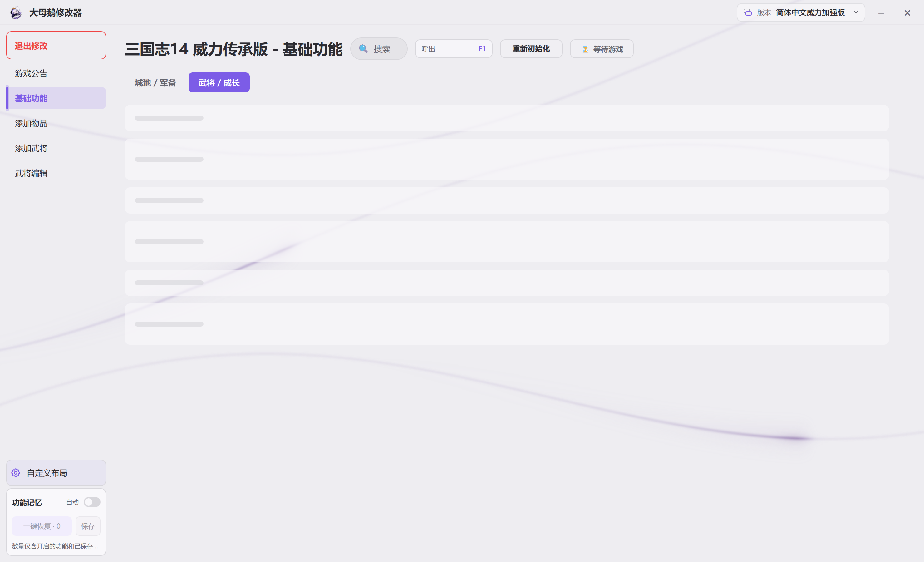Screen dimensions: 924x562
Task: Open 武将编辑 in the sidebar
Action: click(56, 173)
